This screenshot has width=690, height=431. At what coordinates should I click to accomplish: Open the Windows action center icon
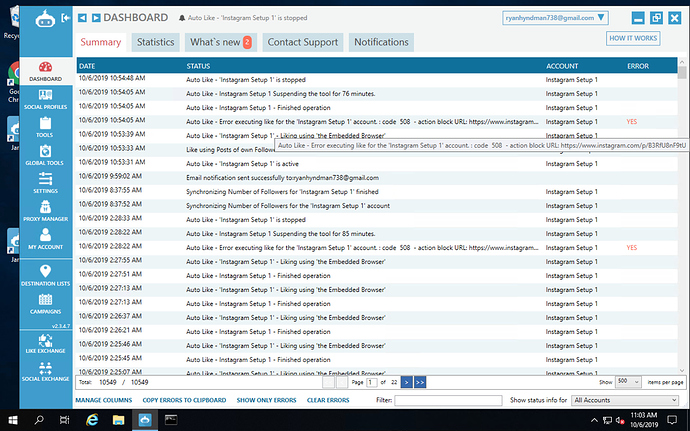pos(672,420)
